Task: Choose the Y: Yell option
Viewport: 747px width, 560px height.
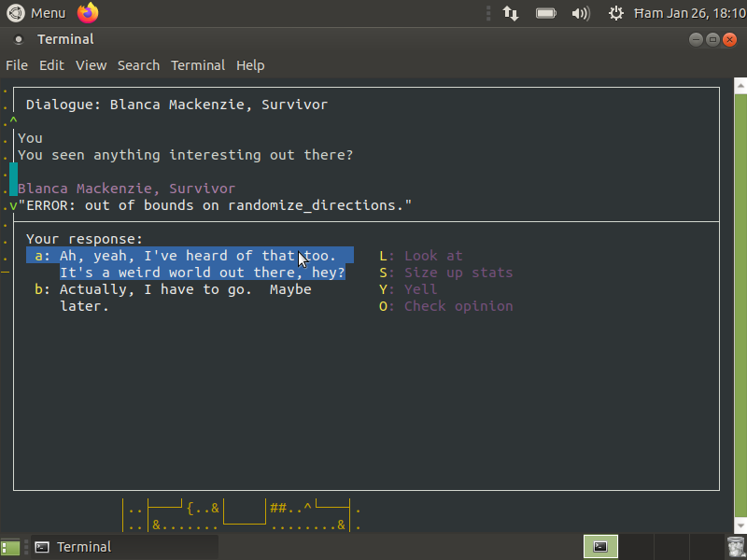Action: 408,289
